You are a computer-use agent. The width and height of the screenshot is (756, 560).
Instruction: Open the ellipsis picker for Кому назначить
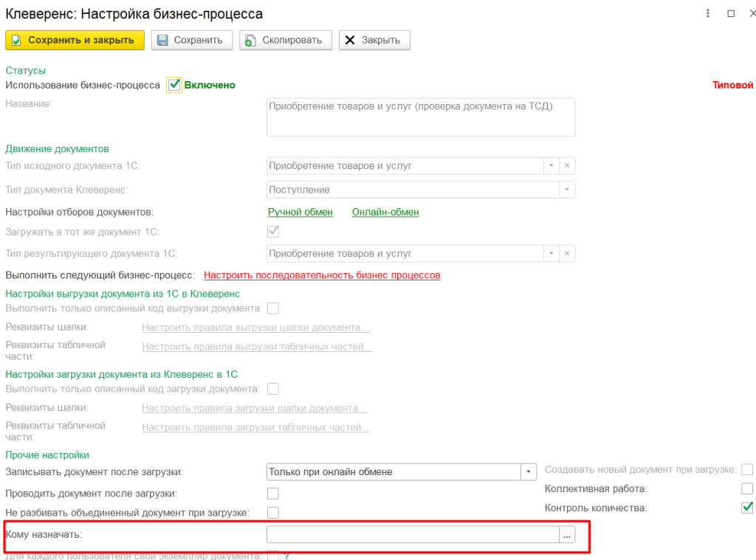coord(567,534)
